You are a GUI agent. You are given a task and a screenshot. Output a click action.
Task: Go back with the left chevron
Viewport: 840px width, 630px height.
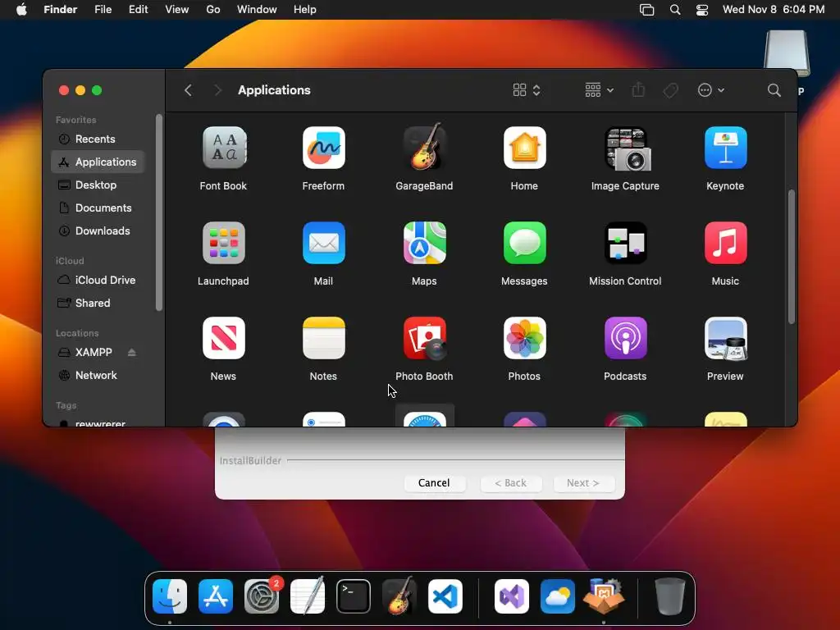(188, 90)
